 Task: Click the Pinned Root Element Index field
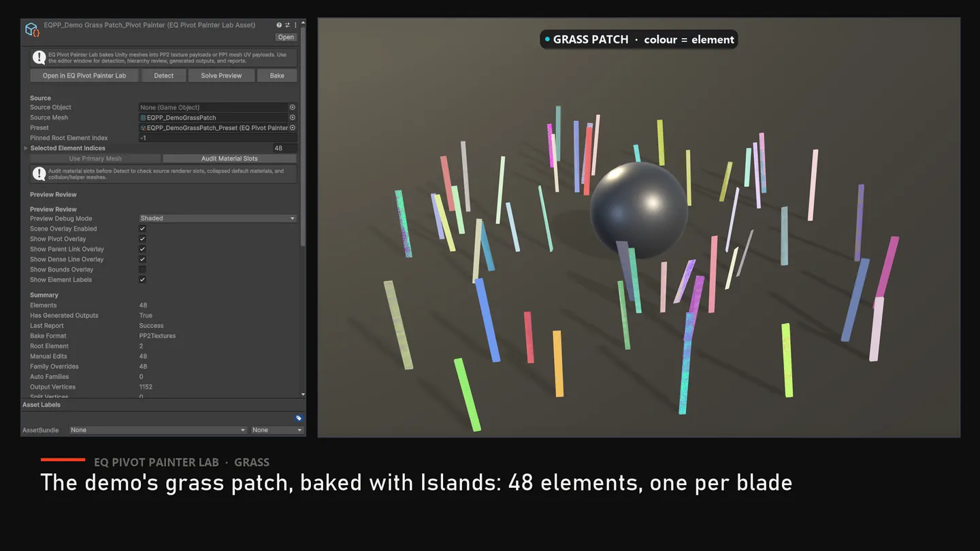point(218,138)
